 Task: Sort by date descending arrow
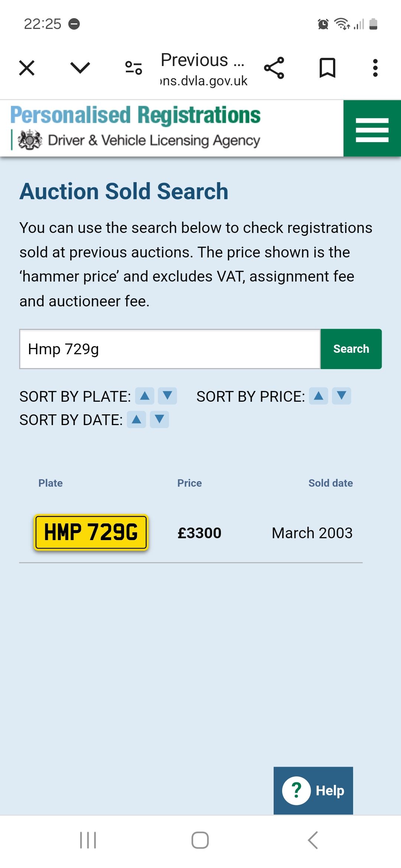[x=159, y=420]
